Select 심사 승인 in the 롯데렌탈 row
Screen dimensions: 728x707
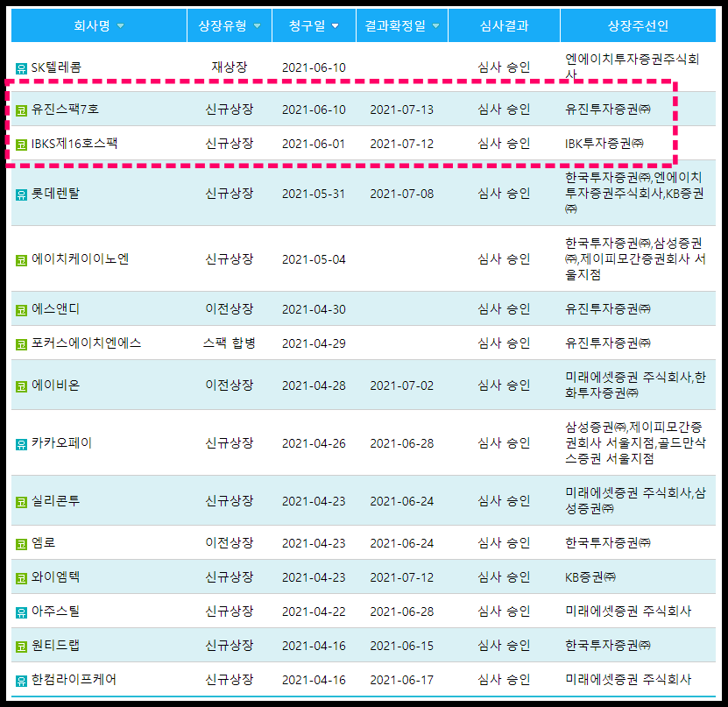[505, 194]
